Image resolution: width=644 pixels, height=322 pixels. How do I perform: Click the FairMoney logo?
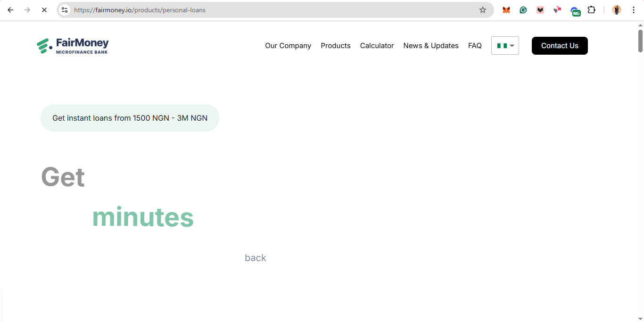coord(73,46)
